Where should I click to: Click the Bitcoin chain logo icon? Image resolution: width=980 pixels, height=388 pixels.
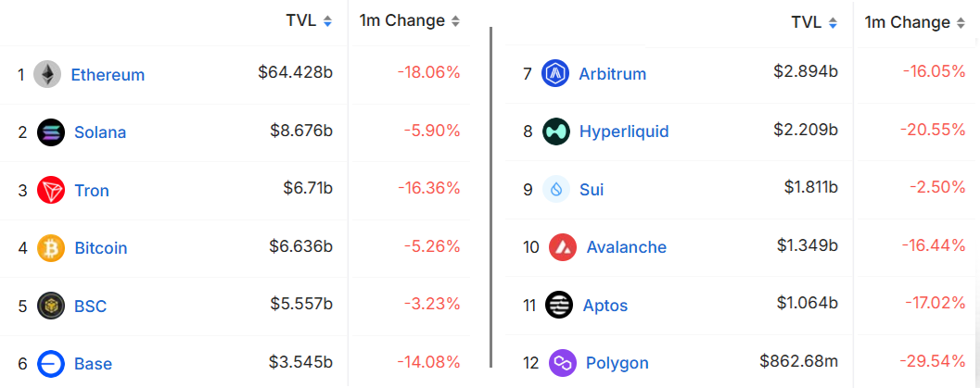[51, 248]
